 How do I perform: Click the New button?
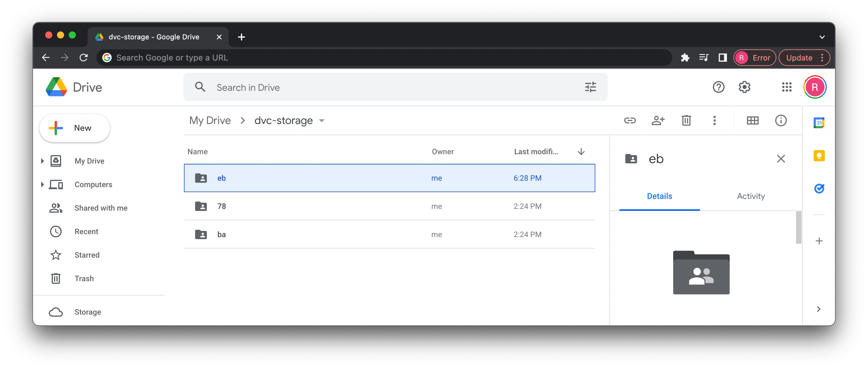pyautogui.click(x=74, y=128)
